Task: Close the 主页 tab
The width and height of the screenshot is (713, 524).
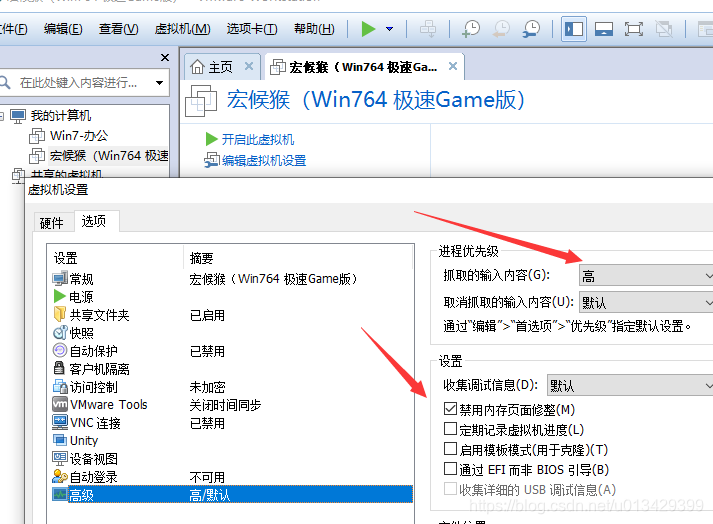Action: tap(249, 66)
